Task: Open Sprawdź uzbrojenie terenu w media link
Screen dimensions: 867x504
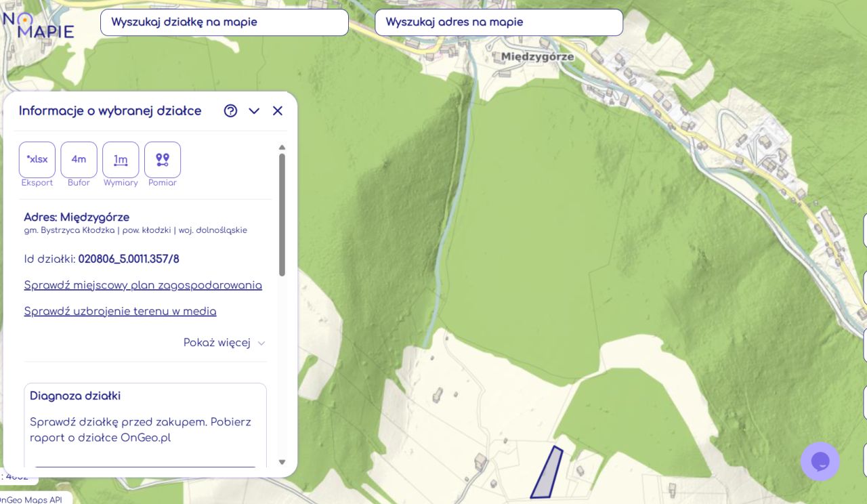Action: click(121, 312)
